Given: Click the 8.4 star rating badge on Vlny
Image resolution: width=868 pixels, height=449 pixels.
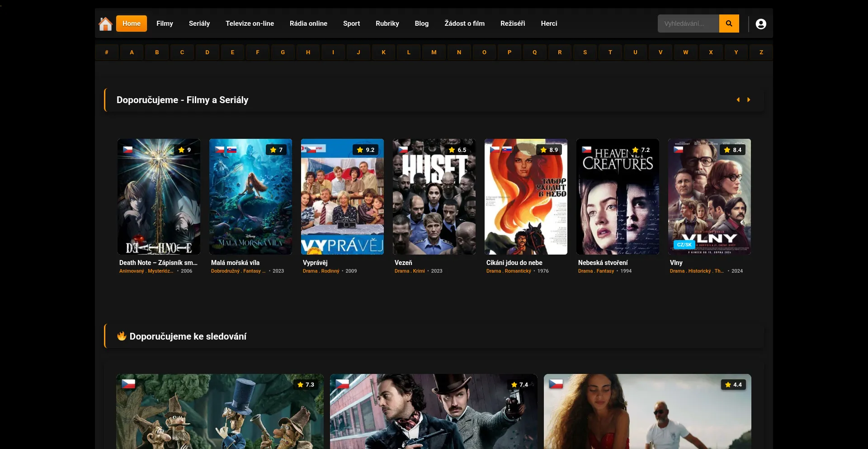Looking at the screenshot, I should click(733, 150).
